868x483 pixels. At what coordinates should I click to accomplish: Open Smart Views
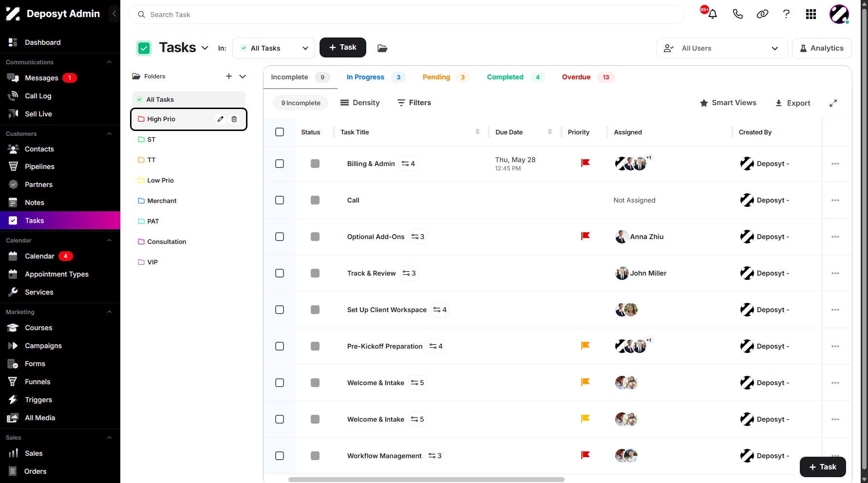click(x=728, y=103)
